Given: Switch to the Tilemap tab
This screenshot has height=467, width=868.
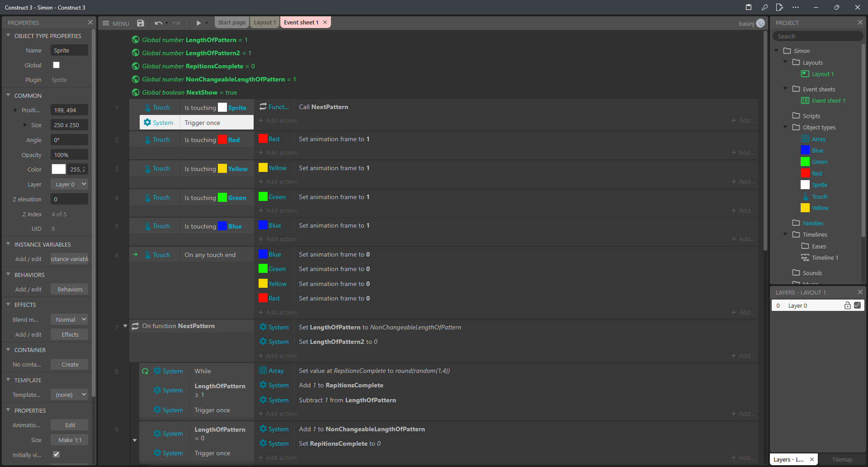Looking at the screenshot, I should 842,459.
